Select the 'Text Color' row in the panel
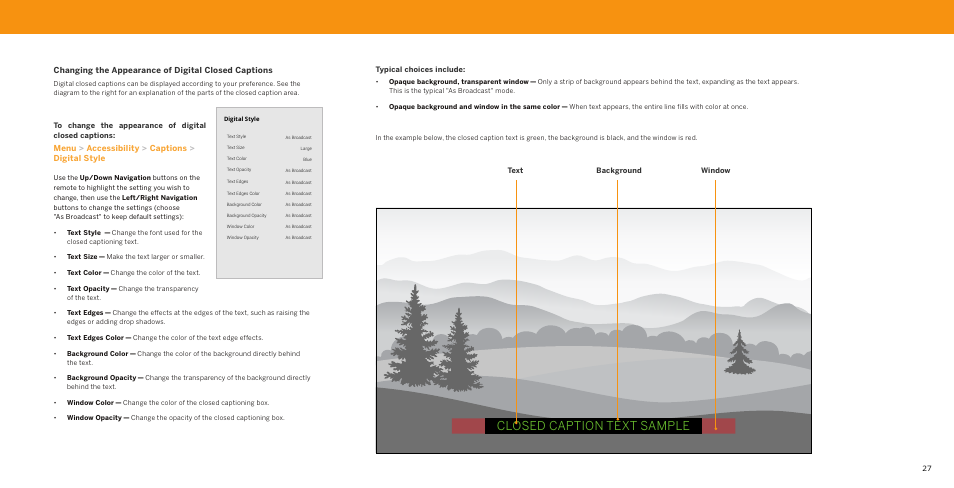 (x=269, y=159)
